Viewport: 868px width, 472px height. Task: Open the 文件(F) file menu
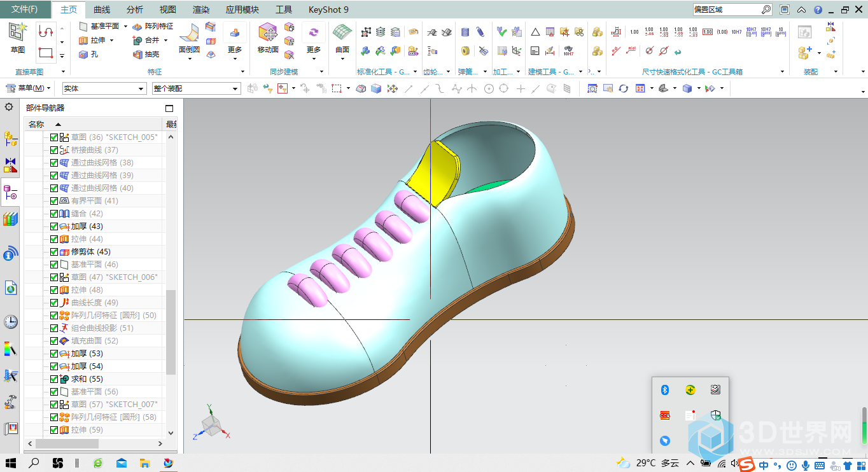pos(24,10)
